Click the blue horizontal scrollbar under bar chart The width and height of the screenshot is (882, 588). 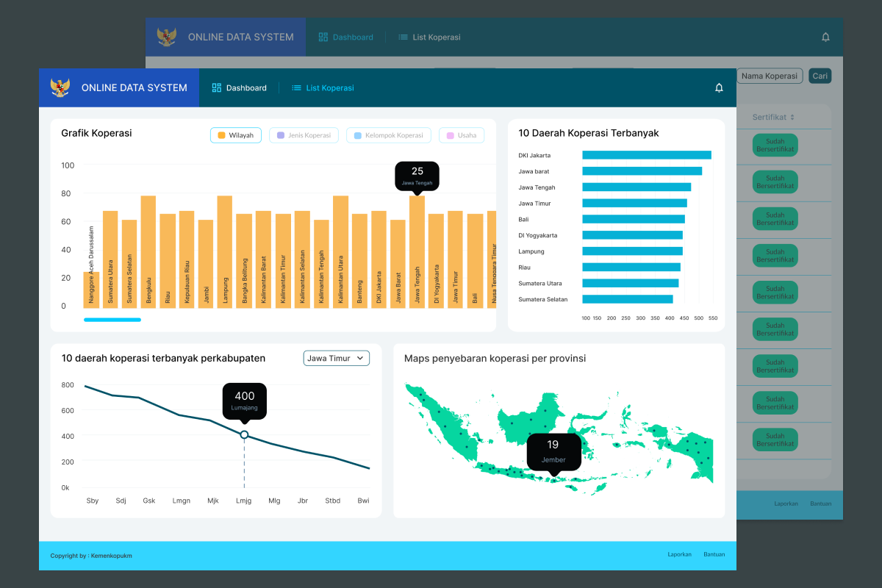(x=112, y=320)
